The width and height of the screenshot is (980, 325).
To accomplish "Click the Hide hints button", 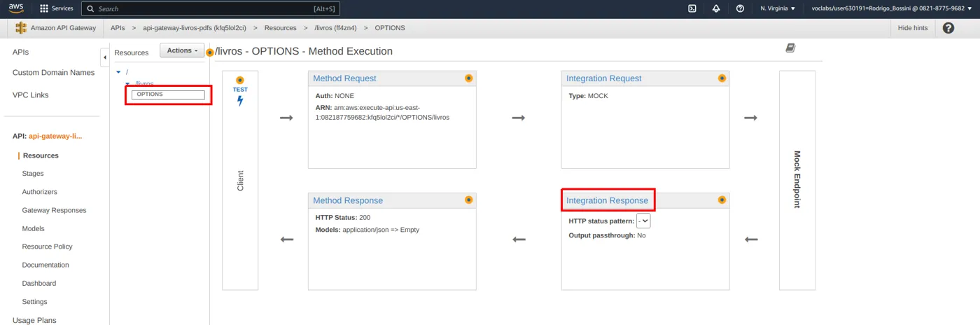I will pyautogui.click(x=913, y=28).
